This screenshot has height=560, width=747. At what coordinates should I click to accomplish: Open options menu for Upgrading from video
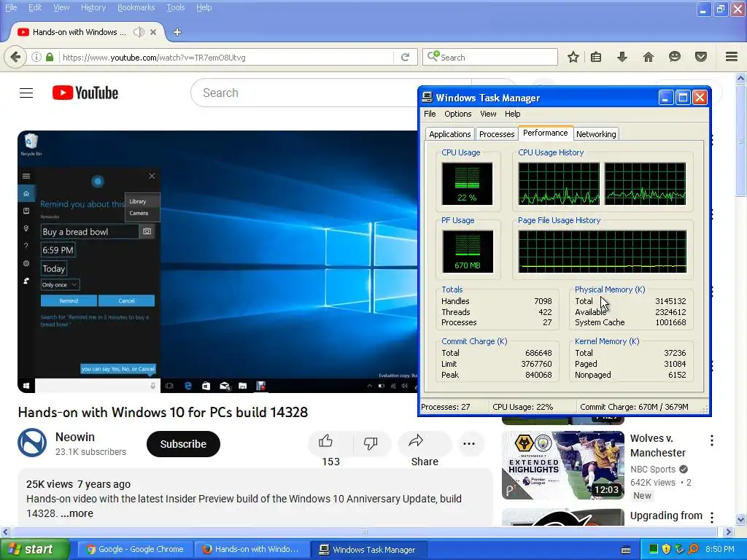point(712,517)
